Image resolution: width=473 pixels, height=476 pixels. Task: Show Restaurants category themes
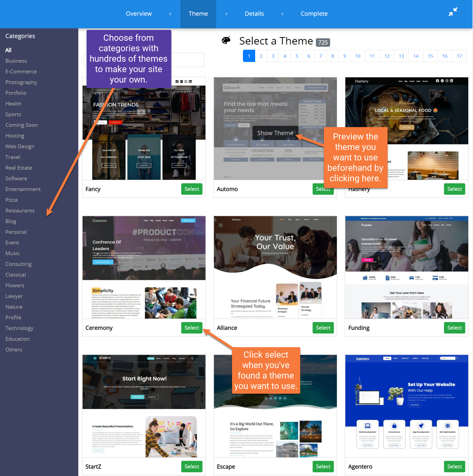pyautogui.click(x=20, y=211)
